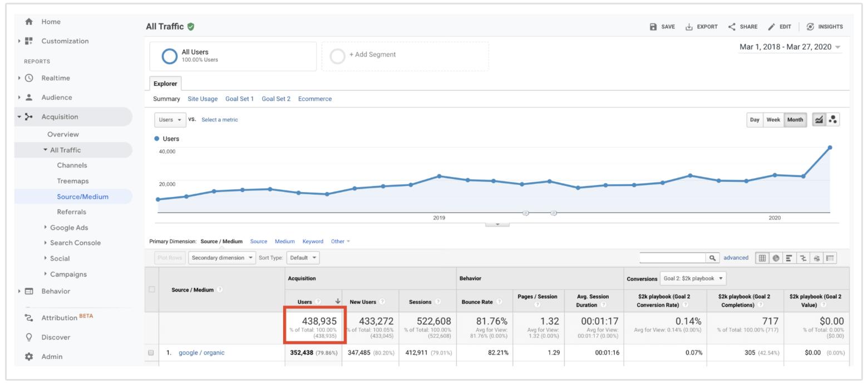Open the google / organic source link

201,353
